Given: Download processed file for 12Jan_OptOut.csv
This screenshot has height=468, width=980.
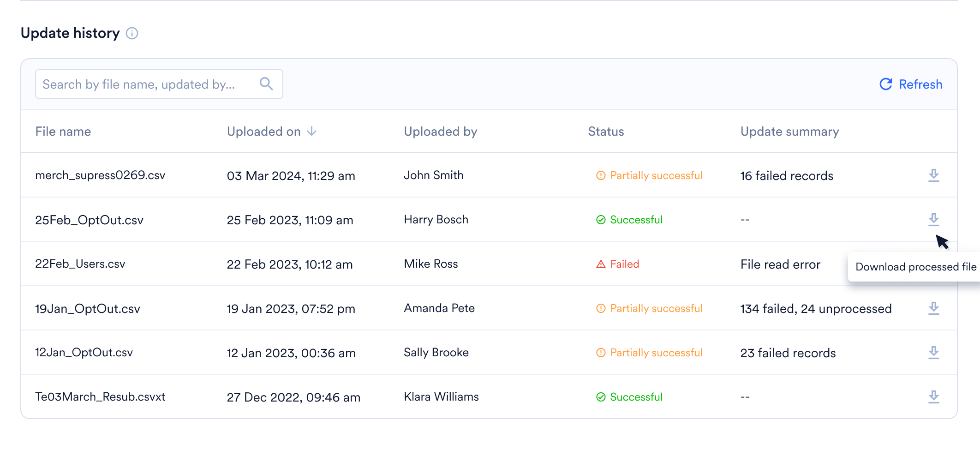Looking at the screenshot, I should pos(933,352).
